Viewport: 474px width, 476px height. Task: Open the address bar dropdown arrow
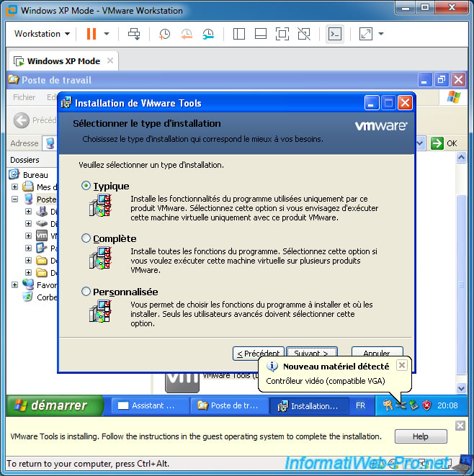click(x=420, y=143)
